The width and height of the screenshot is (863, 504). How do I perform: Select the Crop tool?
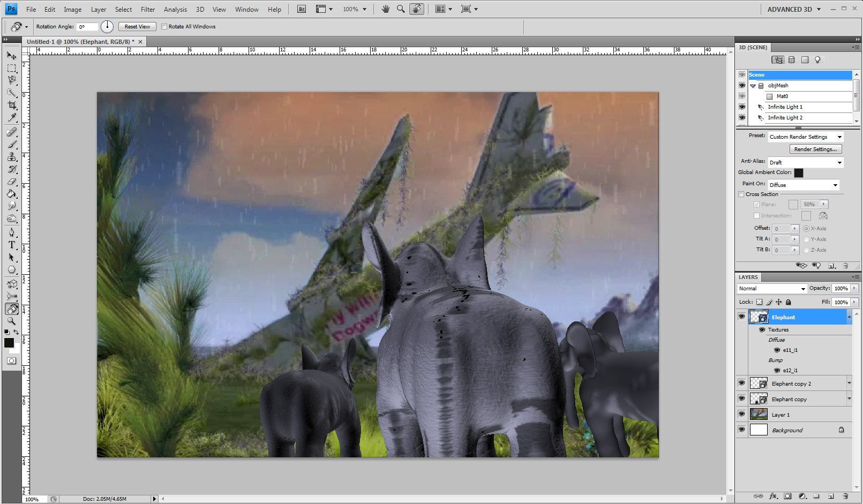[x=12, y=106]
